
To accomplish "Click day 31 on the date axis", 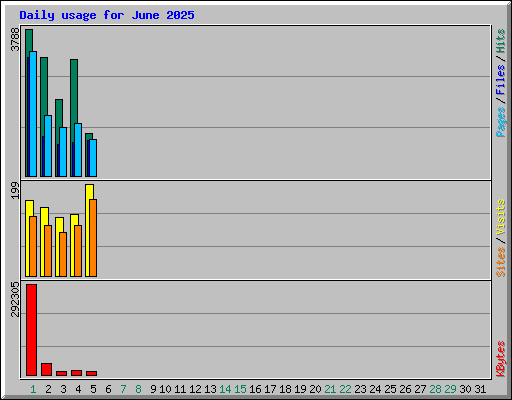I will tap(480, 389).
